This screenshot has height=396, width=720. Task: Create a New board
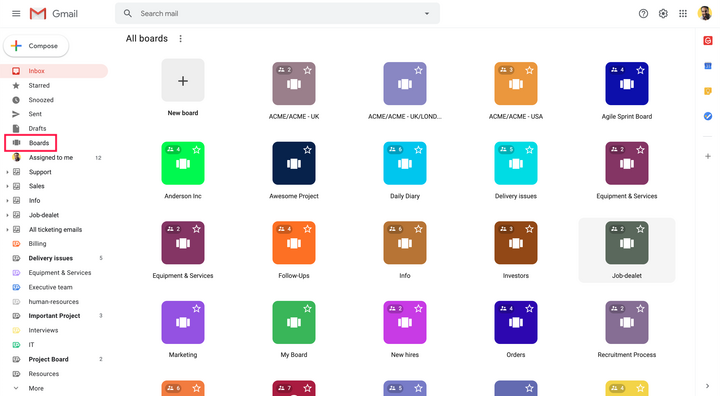[183, 80]
